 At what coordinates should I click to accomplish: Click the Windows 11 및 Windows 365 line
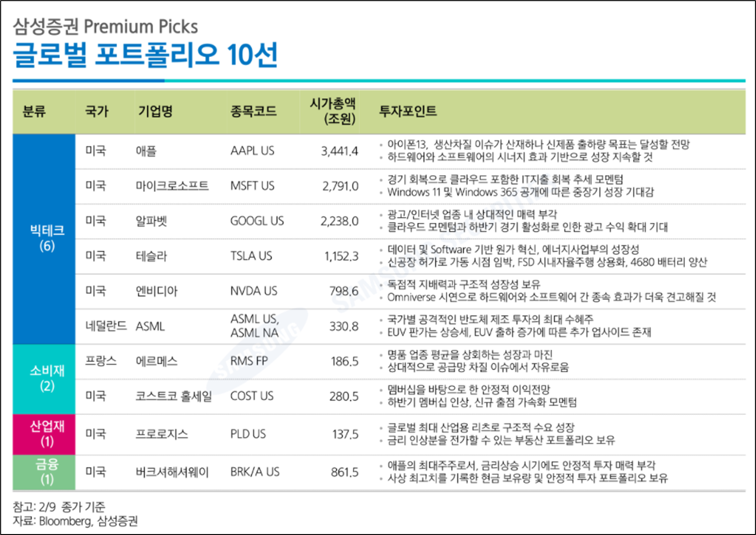click(x=520, y=192)
